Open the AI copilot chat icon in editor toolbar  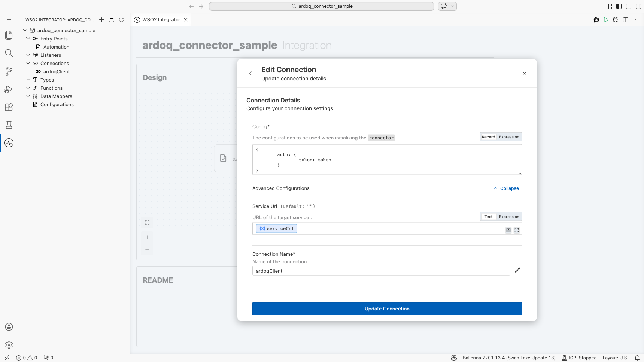596,20
